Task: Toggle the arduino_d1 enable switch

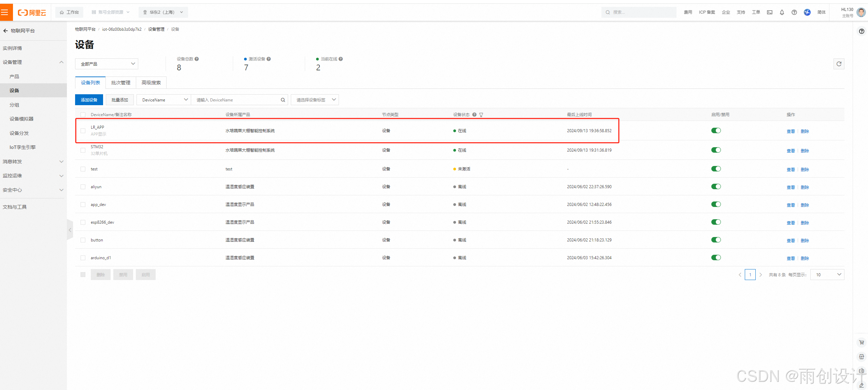Action: coord(716,257)
